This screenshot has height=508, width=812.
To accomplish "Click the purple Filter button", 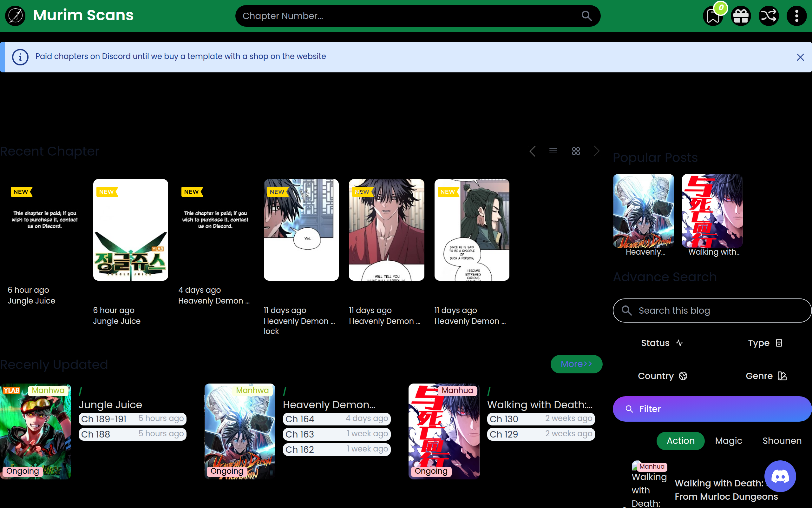I will point(712,409).
